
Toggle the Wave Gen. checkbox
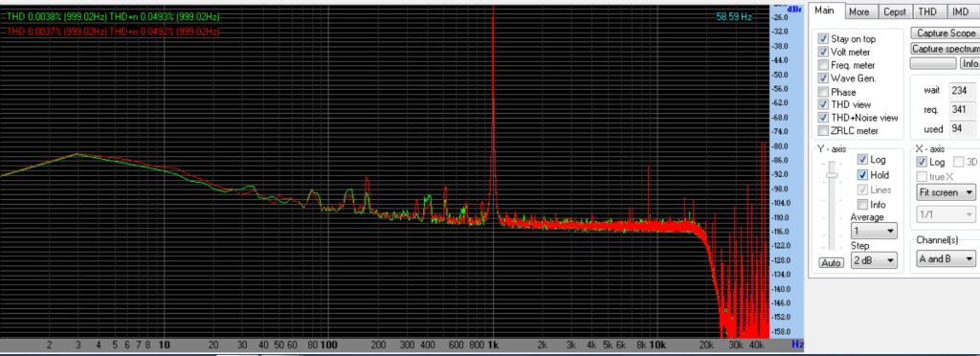click(823, 78)
